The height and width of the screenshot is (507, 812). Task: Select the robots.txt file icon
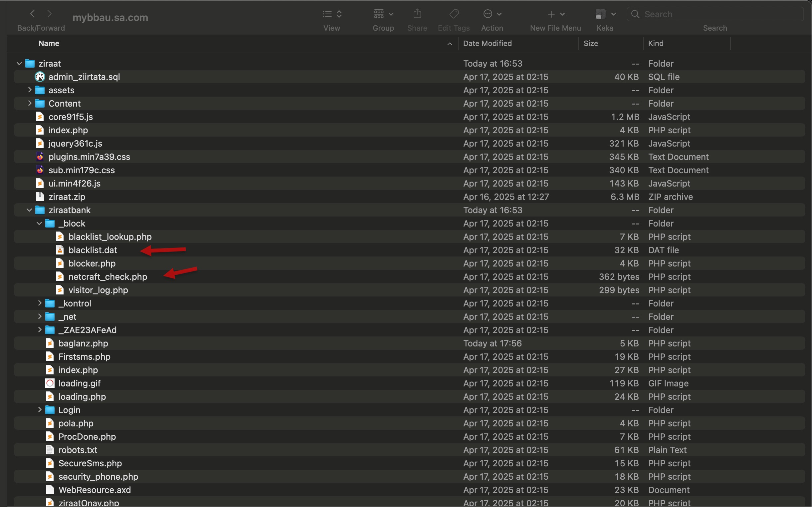pyautogui.click(x=50, y=450)
